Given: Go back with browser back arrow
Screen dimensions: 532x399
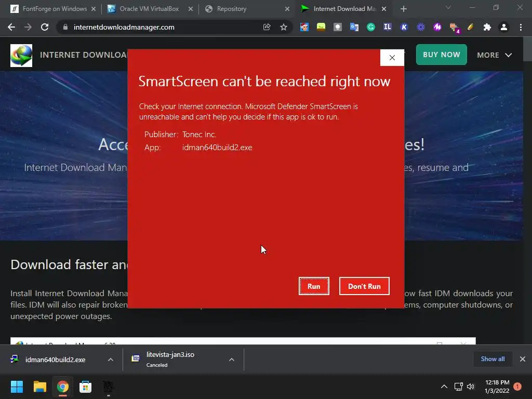Looking at the screenshot, I should click(x=11, y=27).
